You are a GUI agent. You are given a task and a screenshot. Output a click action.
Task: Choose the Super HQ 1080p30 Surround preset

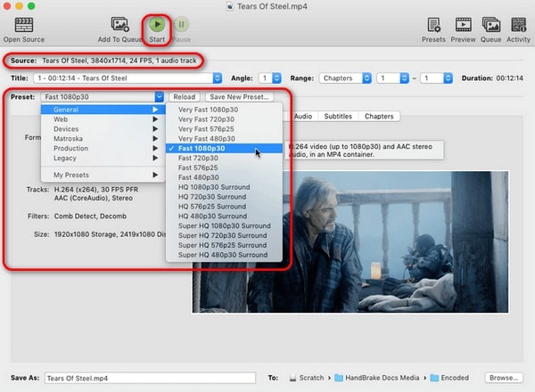tap(224, 225)
